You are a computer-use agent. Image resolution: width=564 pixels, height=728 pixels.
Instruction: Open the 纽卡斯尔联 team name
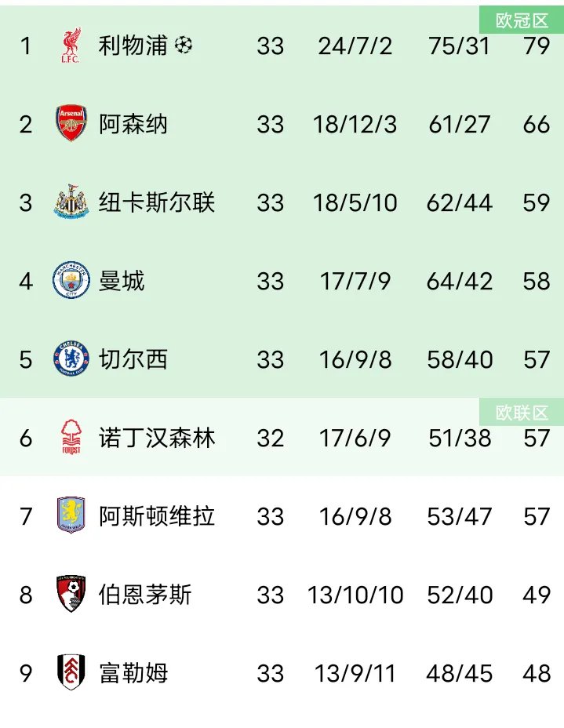coord(156,202)
